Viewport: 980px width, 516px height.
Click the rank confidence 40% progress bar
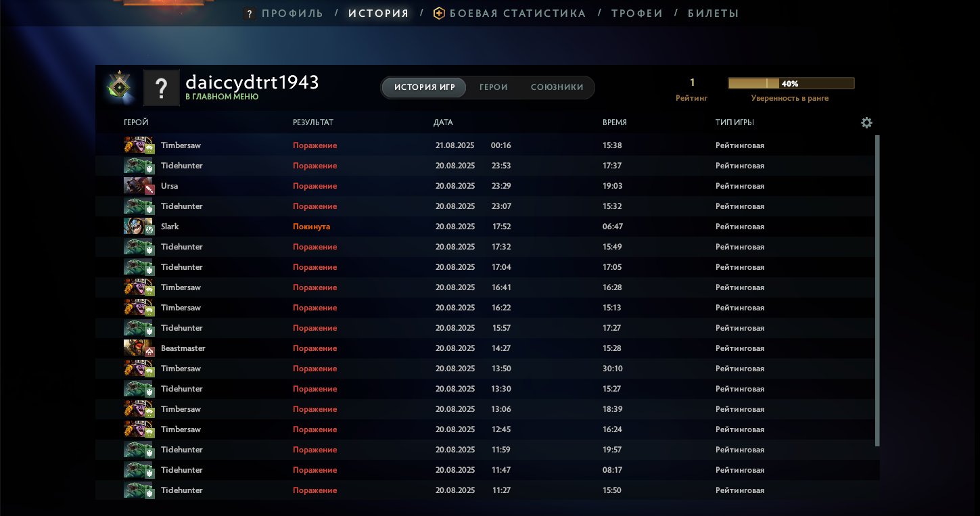(791, 84)
